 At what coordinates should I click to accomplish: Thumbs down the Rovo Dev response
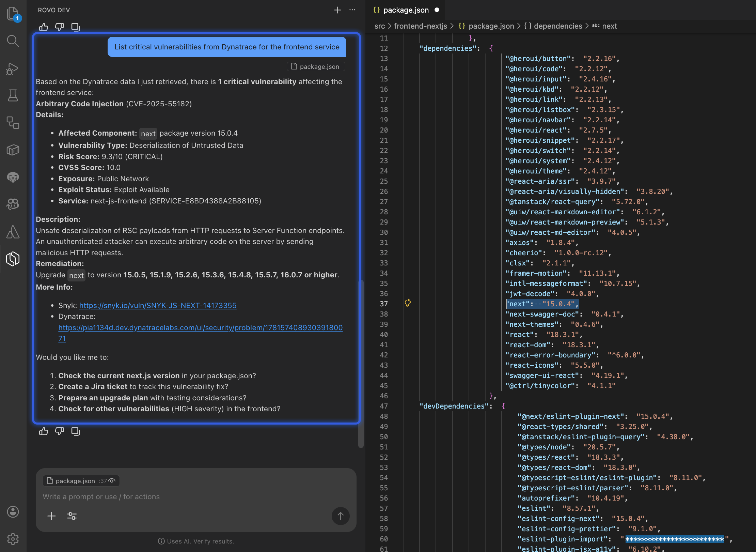point(60,431)
